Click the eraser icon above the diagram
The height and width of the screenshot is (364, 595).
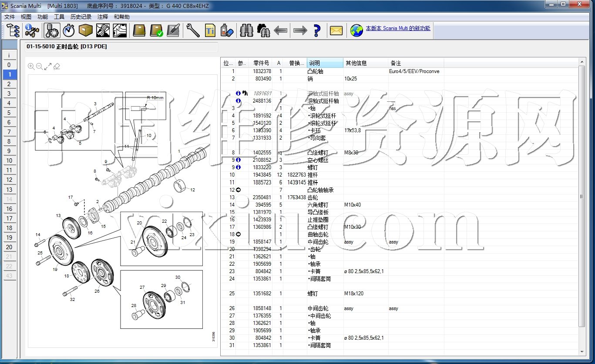click(57, 66)
